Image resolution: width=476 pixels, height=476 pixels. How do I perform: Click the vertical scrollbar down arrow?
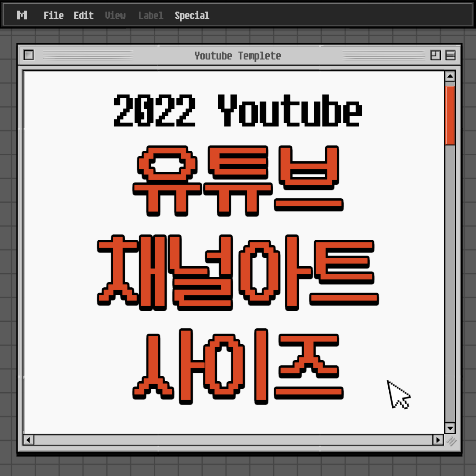[x=450, y=428]
